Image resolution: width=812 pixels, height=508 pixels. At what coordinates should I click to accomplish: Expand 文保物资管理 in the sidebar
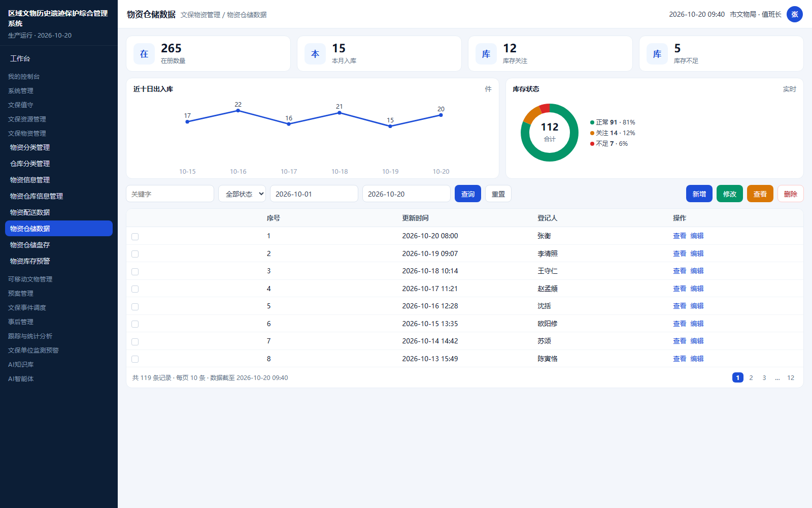[x=27, y=133]
